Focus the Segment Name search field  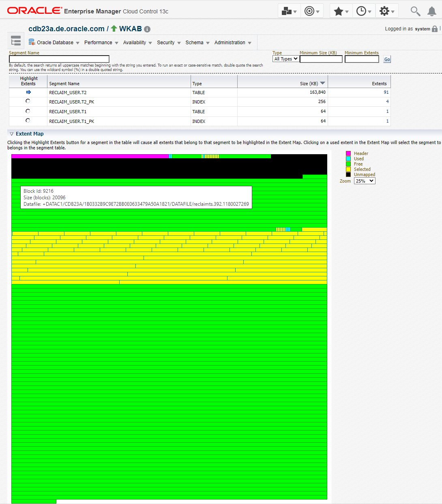coord(59,59)
